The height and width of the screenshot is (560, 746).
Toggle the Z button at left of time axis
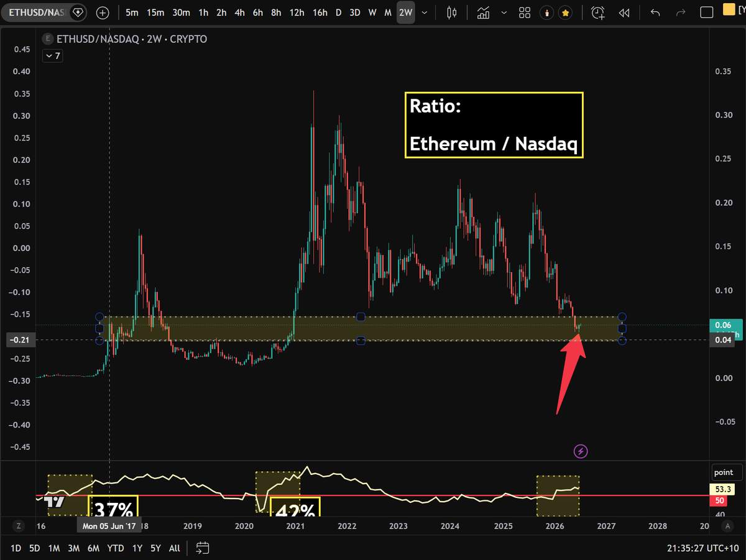(19, 526)
